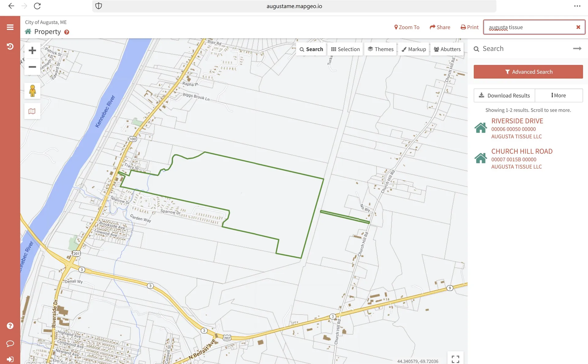
Task: Activate the Street View pegman
Action: click(x=32, y=91)
